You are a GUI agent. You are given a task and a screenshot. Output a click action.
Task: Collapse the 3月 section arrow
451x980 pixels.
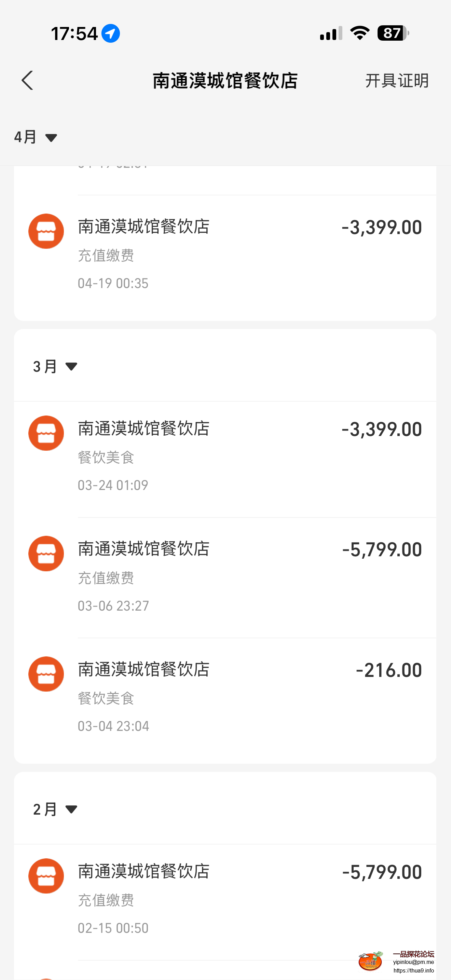pyautogui.click(x=71, y=366)
